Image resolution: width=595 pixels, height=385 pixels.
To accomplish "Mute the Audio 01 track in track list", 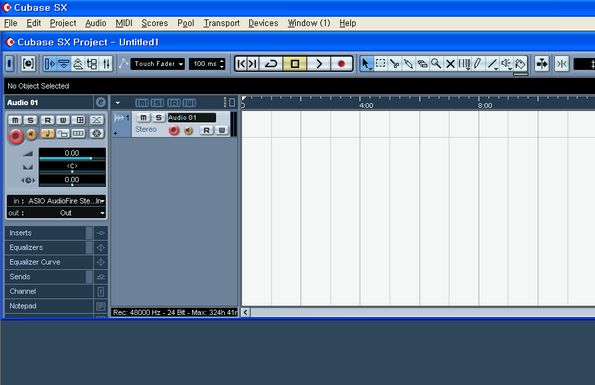I will [143, 118].
